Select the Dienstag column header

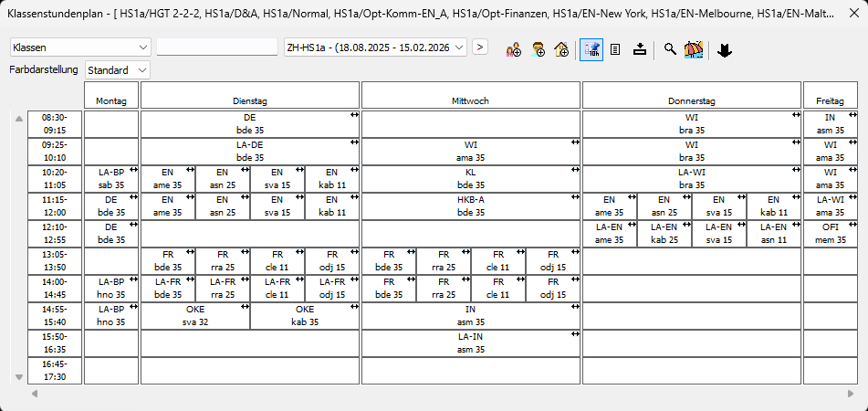point(250,95)
